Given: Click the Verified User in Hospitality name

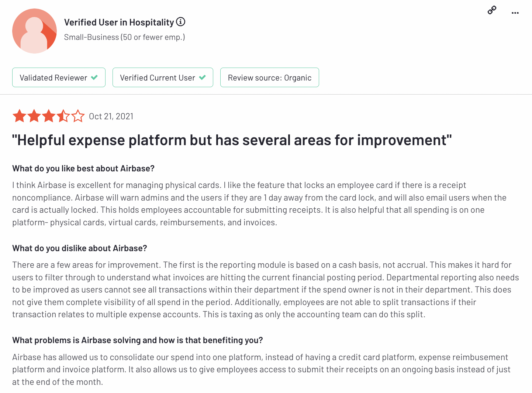Looking at the screenshot, I should click(x=119, y=22).
